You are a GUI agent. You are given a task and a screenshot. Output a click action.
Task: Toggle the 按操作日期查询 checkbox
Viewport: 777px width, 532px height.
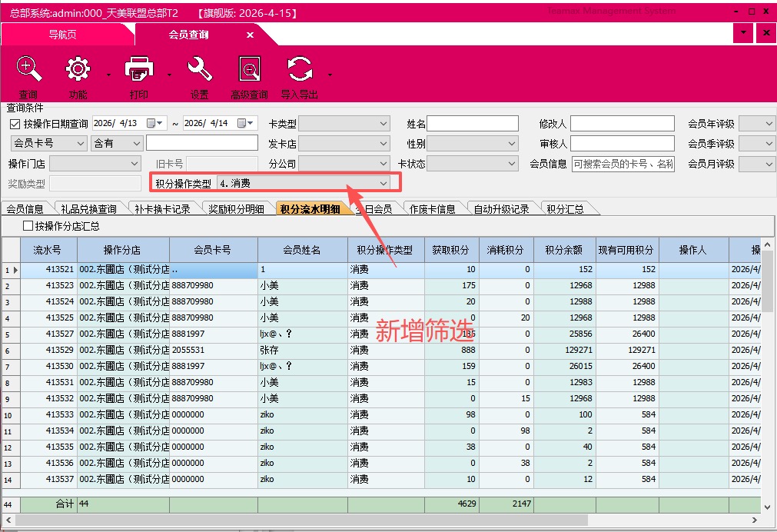pos(15,124)
